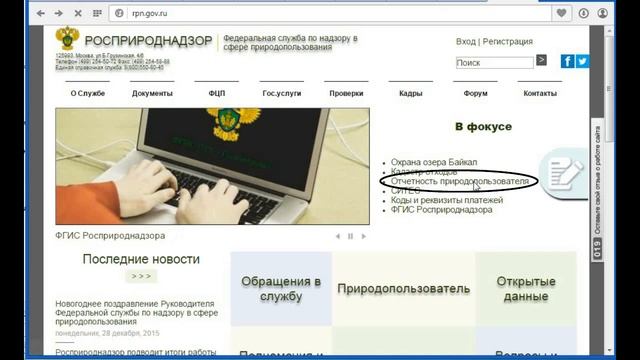Viewport: 640px width, 360px height.
Task: Pause the slideshow carousel
Action: click(350, 236)
